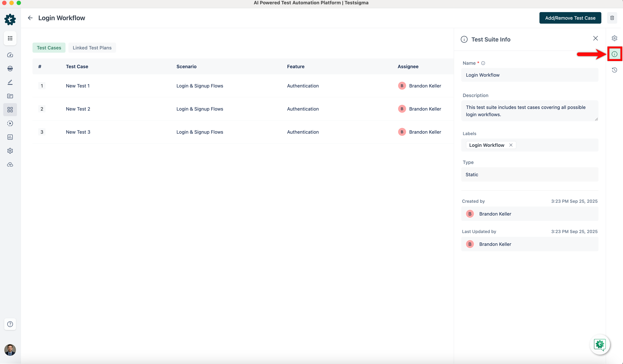Screen dimensions: 623x364
Task: Delete the suite via the trash icon
Action: pos(612,17)
